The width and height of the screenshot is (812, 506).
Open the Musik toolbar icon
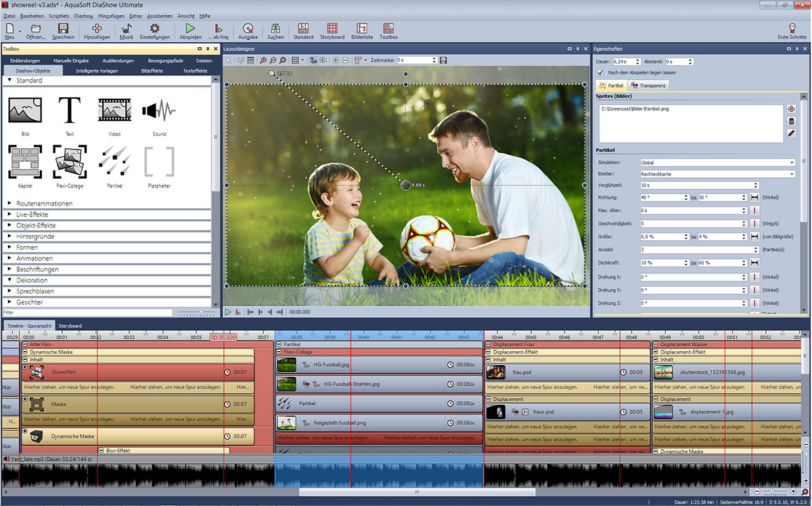[127, 29]
